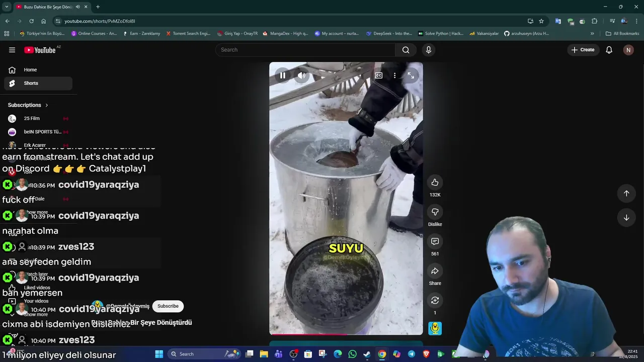Share this Short
This screenshot has height=362, width=644.
coord(435,271)
